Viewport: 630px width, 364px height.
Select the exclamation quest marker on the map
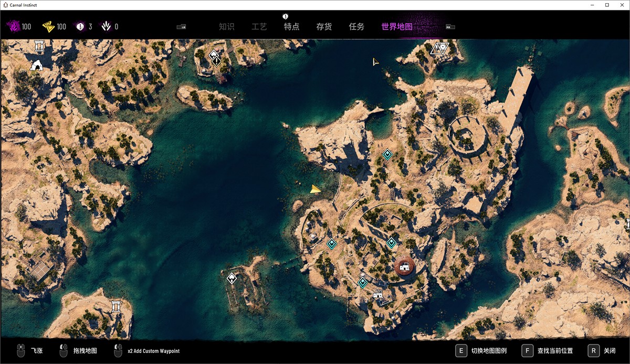216,62
